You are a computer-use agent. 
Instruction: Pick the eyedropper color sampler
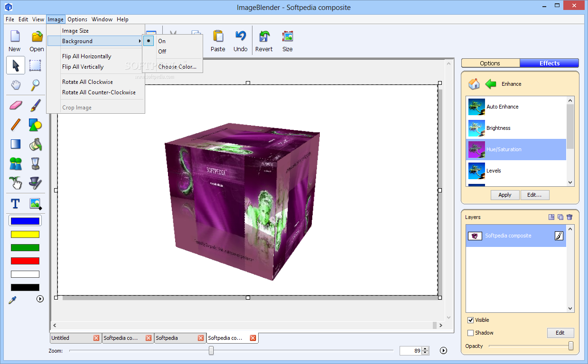tap(13, 299)
